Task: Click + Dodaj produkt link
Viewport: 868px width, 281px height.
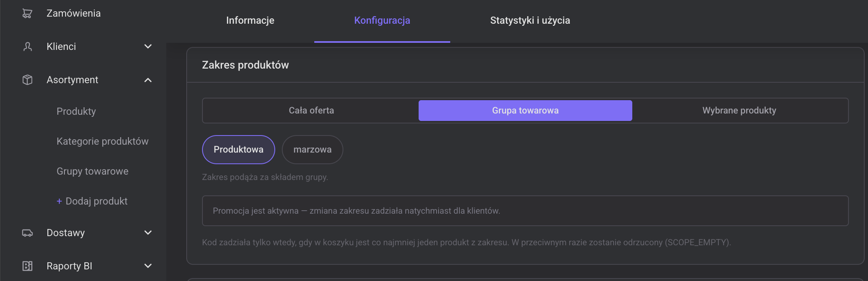Action: (92, 201)
